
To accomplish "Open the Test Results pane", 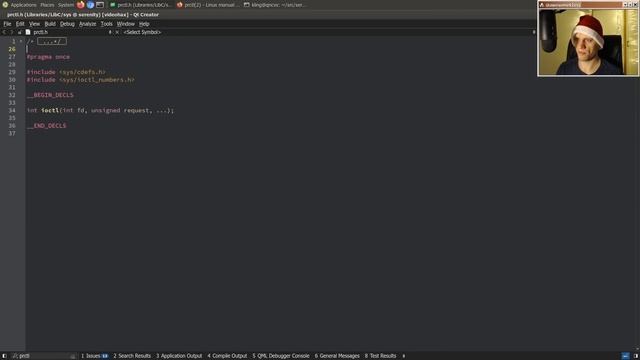I will tap(380, 356).
